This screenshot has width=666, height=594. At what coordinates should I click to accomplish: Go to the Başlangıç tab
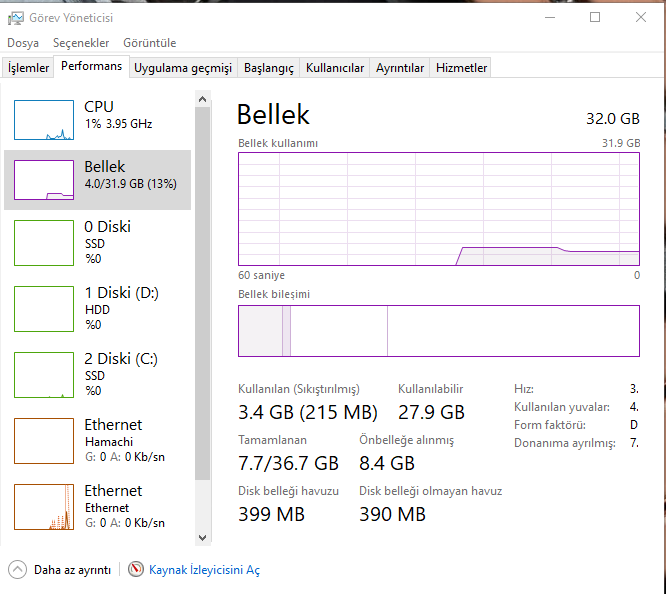269,68
